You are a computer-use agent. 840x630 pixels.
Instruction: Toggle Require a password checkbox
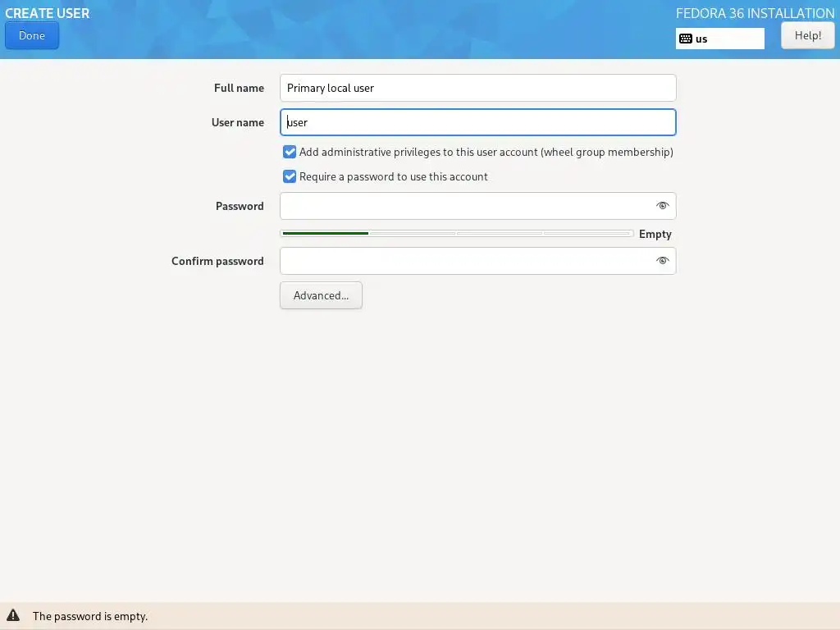coord(290,177)
